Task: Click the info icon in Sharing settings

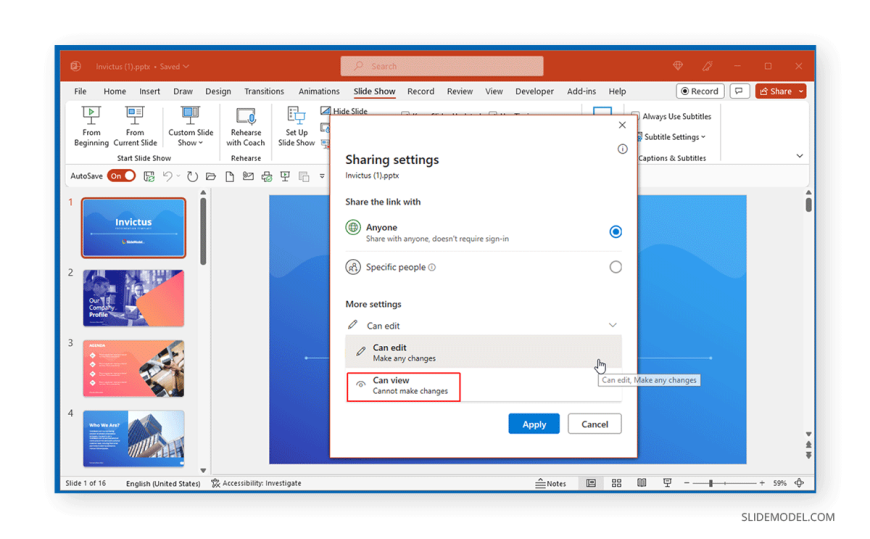Action: [622, 149]
